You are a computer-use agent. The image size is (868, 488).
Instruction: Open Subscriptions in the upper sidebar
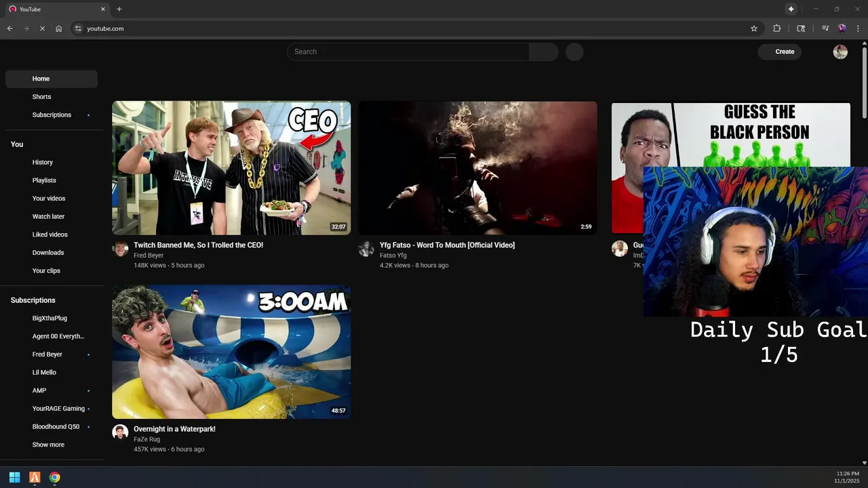52,115
